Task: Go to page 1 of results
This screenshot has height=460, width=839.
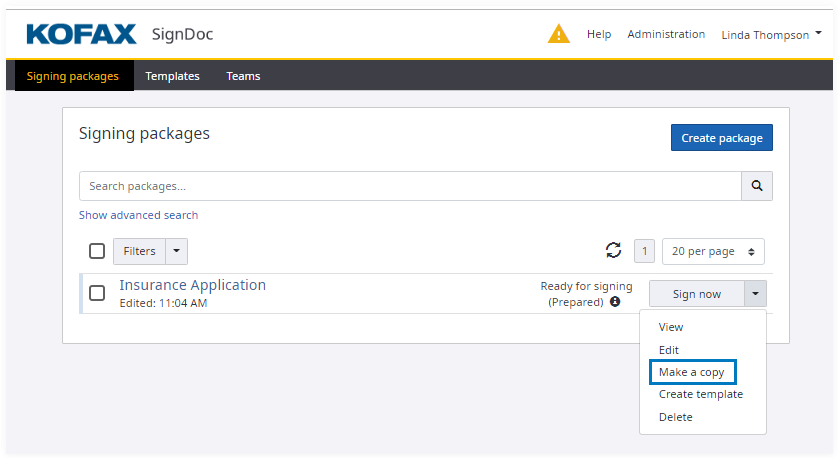Action: [645, 252]
